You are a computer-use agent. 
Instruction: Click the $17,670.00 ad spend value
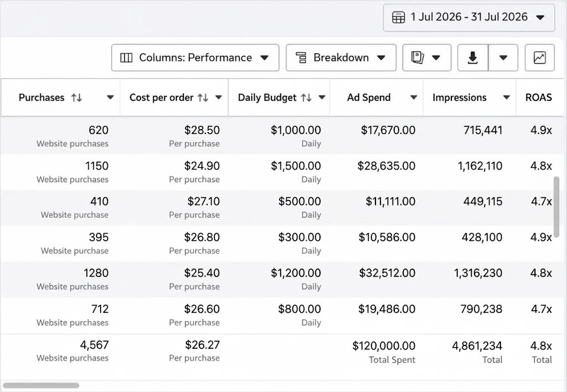[388, 130]
